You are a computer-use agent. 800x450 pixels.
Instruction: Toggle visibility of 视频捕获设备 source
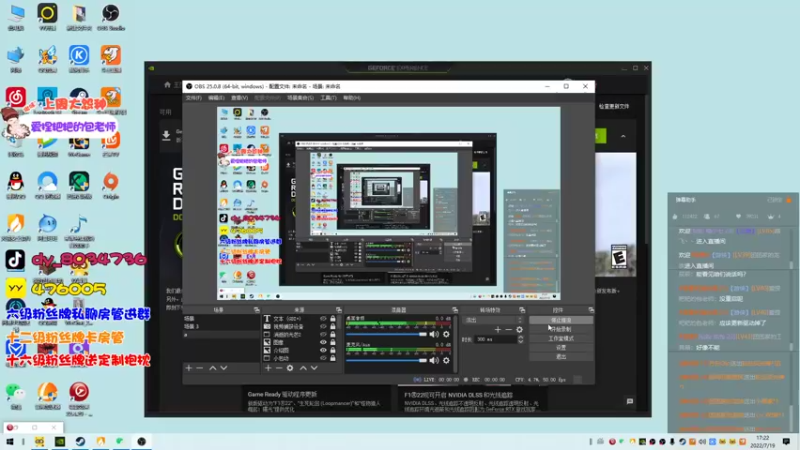tap(323, 327)
